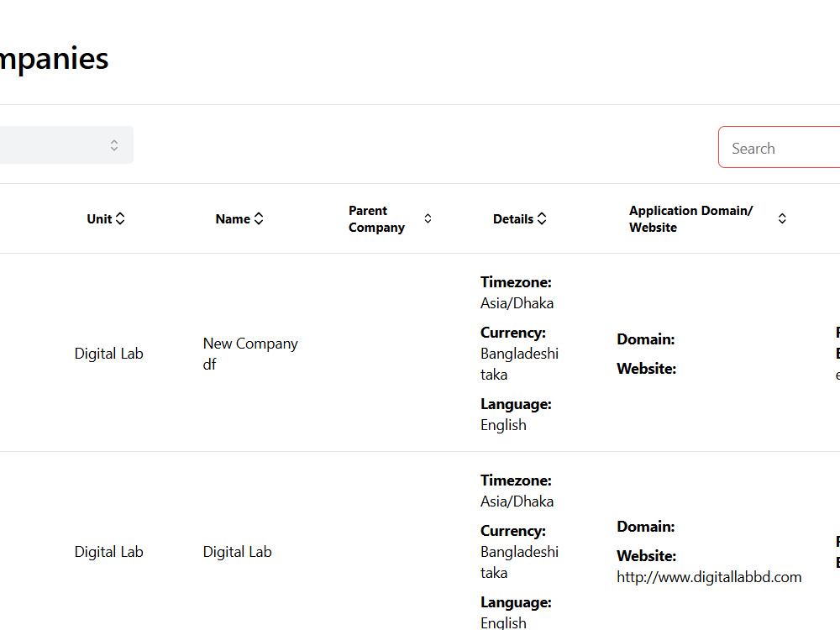Click the Parent Company header label
The height and width of the screenshot is (630, 840).
pyautogui.click(x=376, y=218)
